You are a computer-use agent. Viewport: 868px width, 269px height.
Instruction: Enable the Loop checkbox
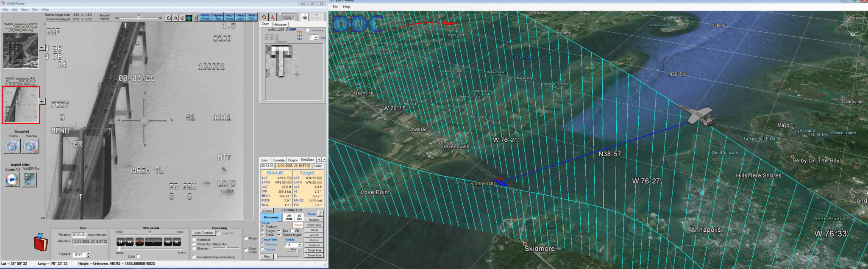[x=138, y=256]
